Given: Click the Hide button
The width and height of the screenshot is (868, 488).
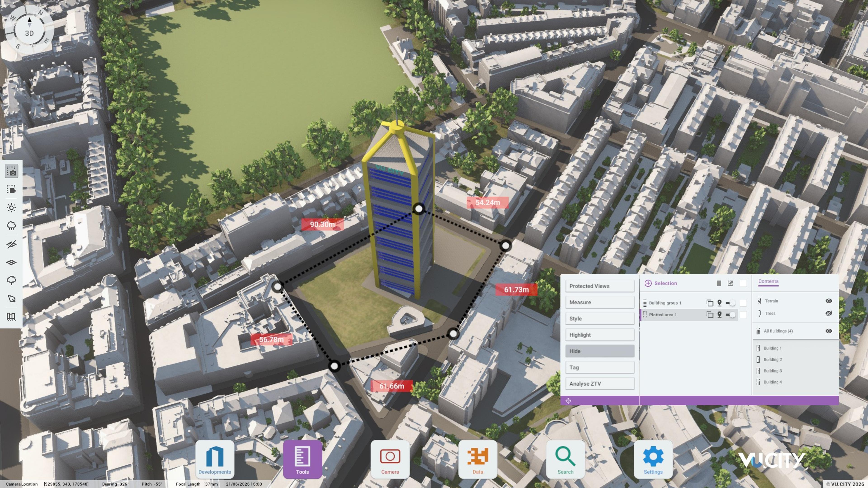Looking at the screenshot, I should click(600, 351).
